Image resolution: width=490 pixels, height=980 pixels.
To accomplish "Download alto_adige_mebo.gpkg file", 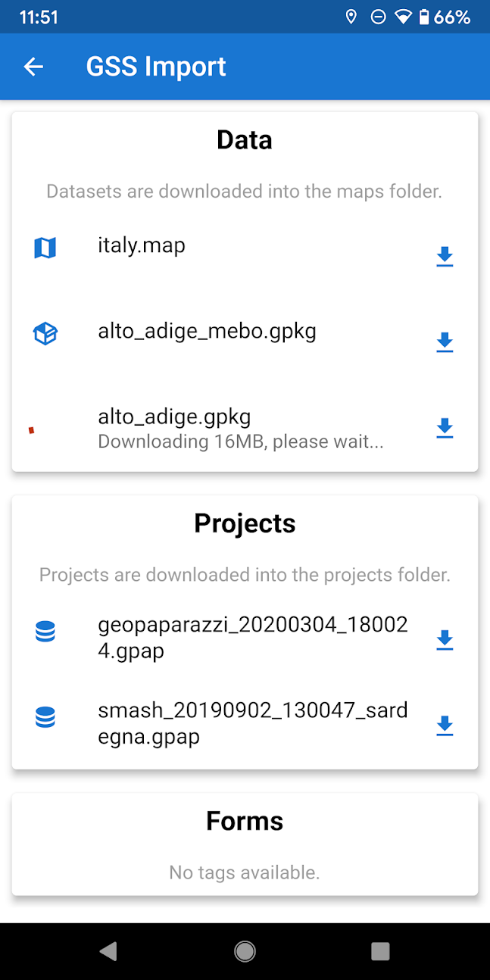I will (445, 342).
